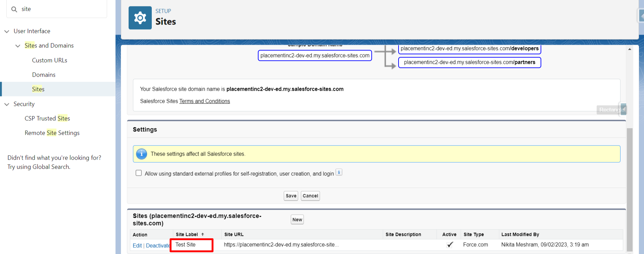Open the Terms and Conditions link
644x254 pixels.
pos(204,101)
